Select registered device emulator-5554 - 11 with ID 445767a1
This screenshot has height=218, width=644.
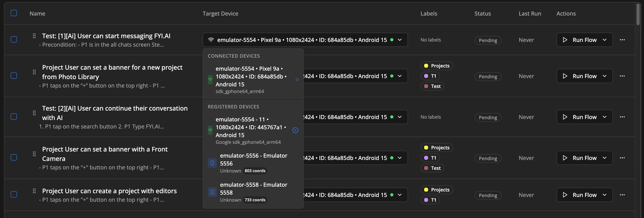click(253, 130)
